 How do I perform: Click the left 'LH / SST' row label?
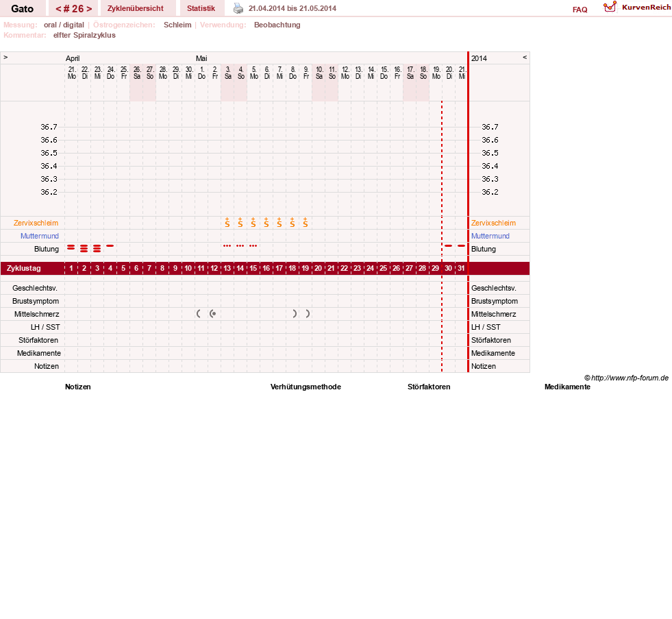[45, 327]
